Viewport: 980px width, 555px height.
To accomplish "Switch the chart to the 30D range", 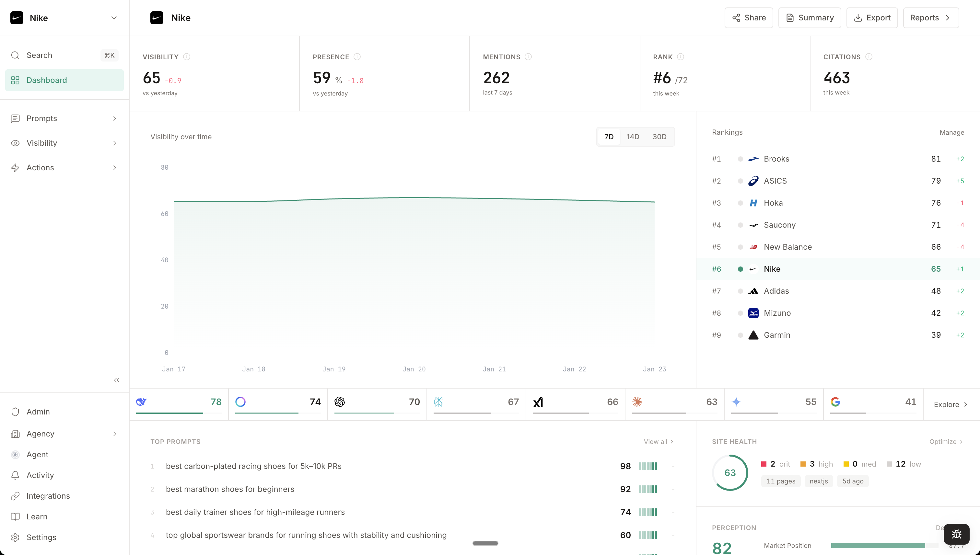I will coord(659,137).
